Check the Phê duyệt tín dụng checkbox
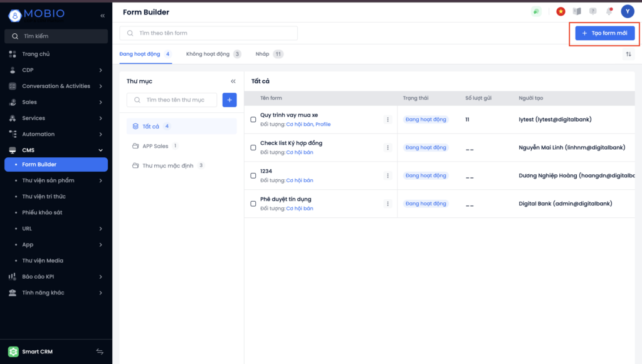Viewport: 642px width, 364px height. pos(253,204)
